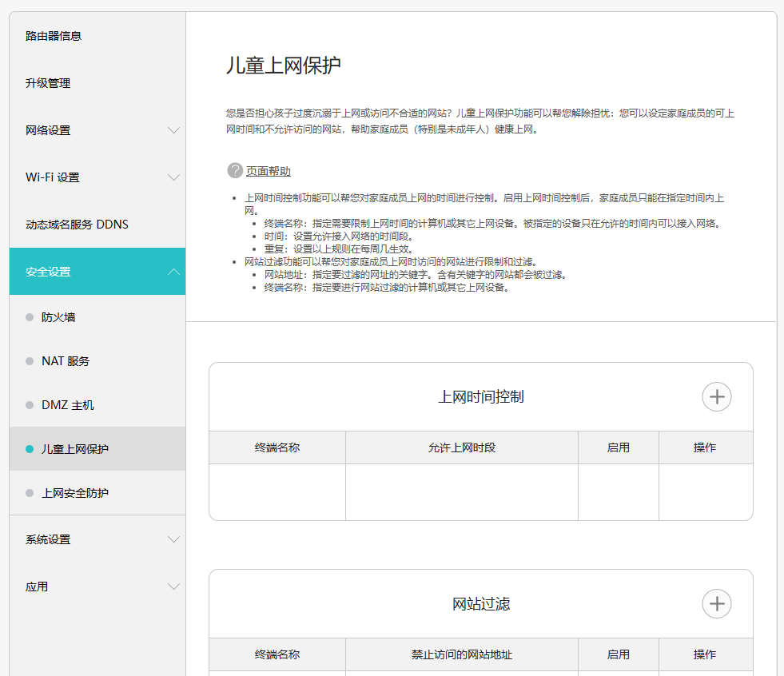This screenshot has height=676, width=784.
Task: Collapse the 安全设置 section chevron
Action: coord(173,272)
